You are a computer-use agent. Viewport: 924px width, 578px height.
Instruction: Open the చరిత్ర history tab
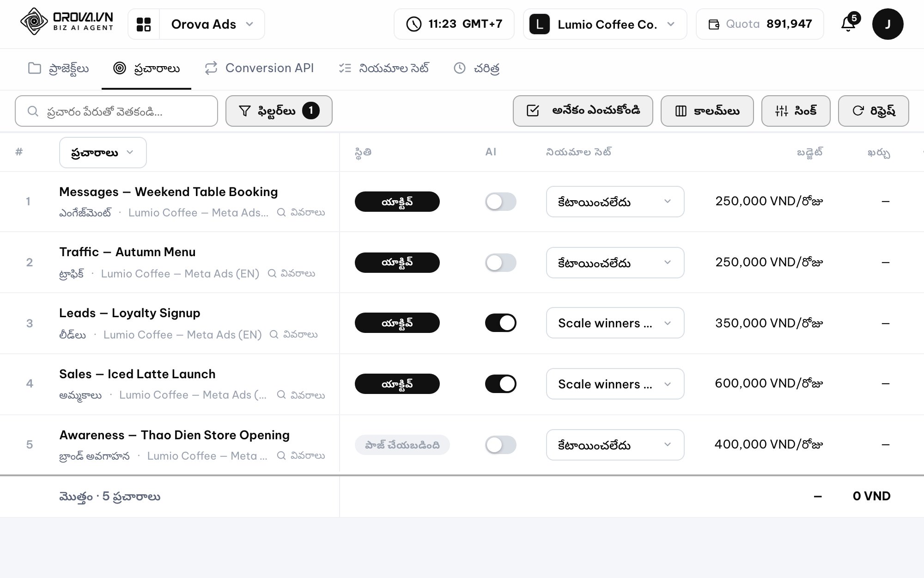pos(476,68)
